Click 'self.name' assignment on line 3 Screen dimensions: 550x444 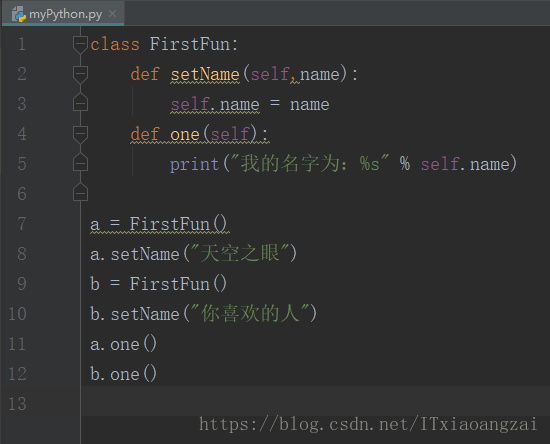[x=215, y=105]
